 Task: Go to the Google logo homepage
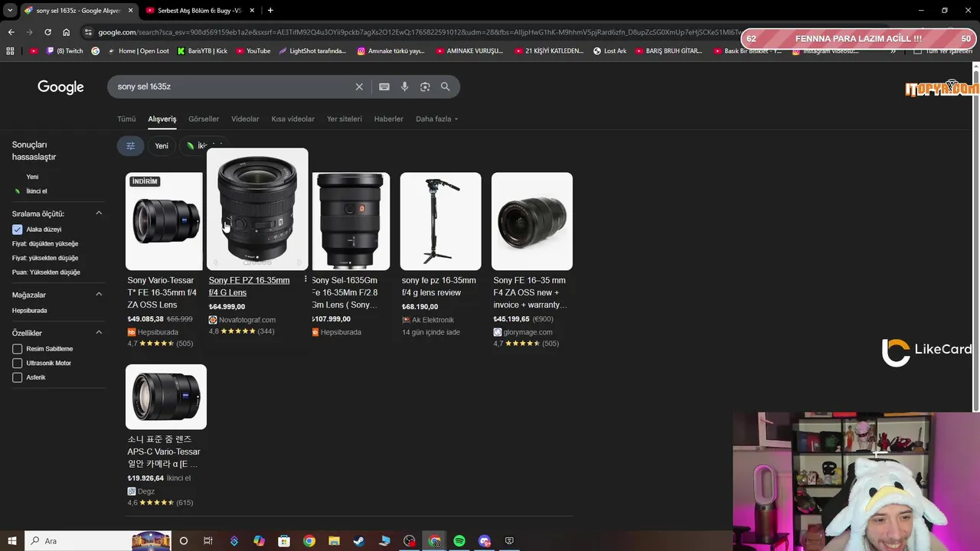click(60, 87)
